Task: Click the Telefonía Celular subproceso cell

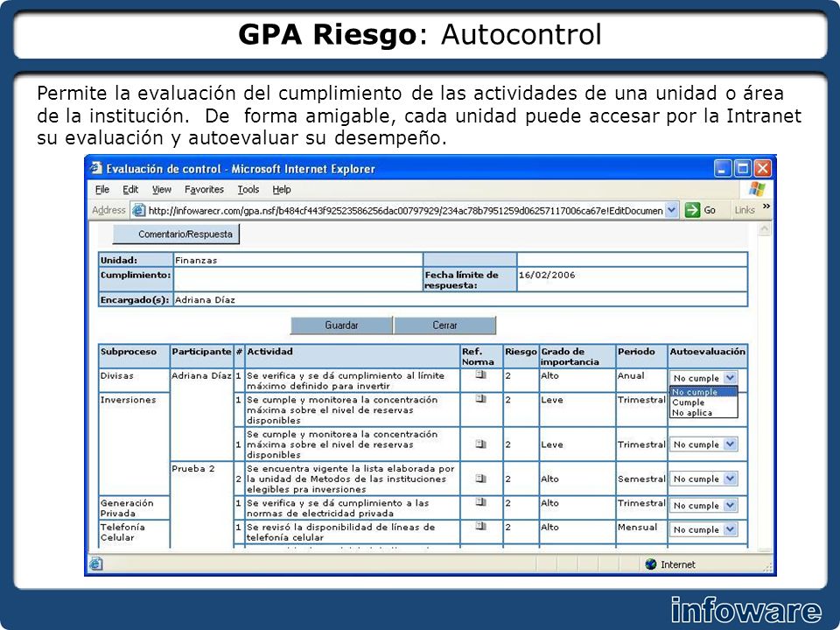Action: pyautogui.click(x=134, y=532)
